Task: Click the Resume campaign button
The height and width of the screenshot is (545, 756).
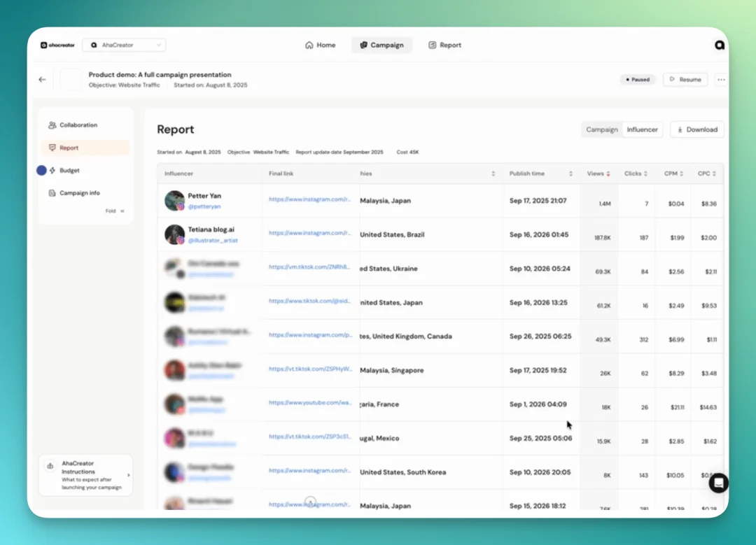Action: [x=685, y=80]
